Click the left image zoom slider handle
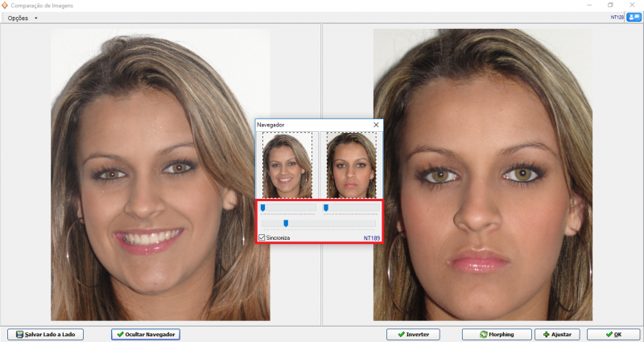 click(262, 208)
